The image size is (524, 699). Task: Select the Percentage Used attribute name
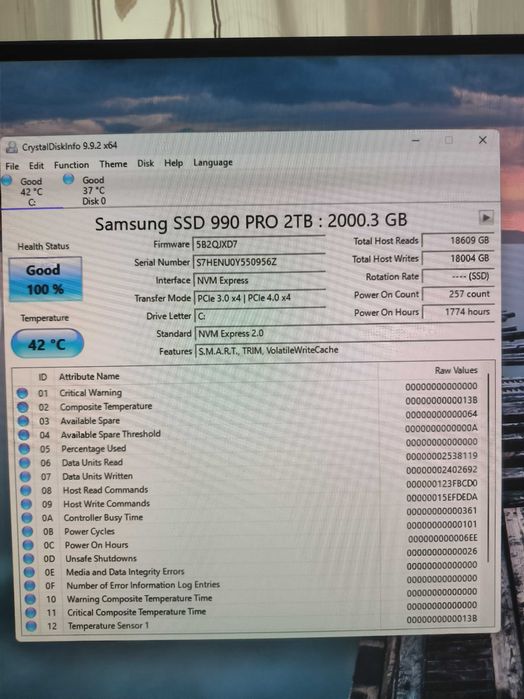tap(94, 448)
